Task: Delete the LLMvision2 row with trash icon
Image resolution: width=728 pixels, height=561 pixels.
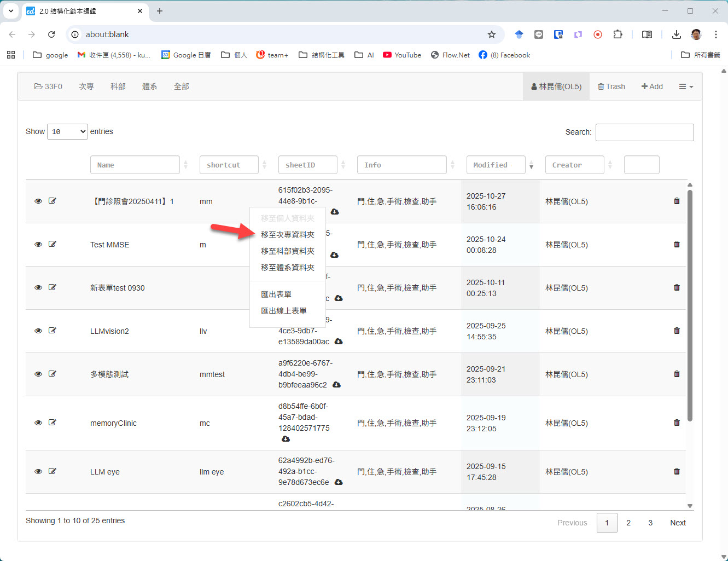Action: click(677, 331)
